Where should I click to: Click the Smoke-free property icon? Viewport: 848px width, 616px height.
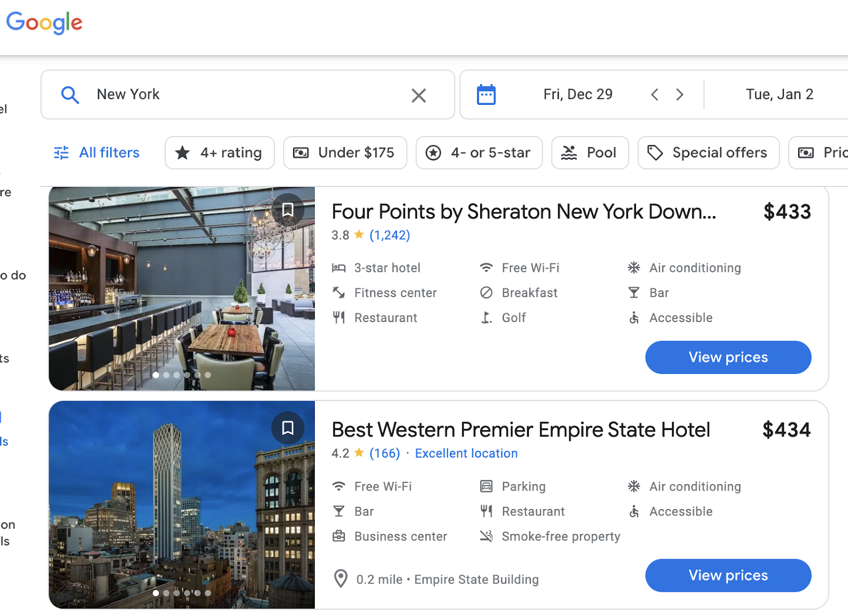487,536
